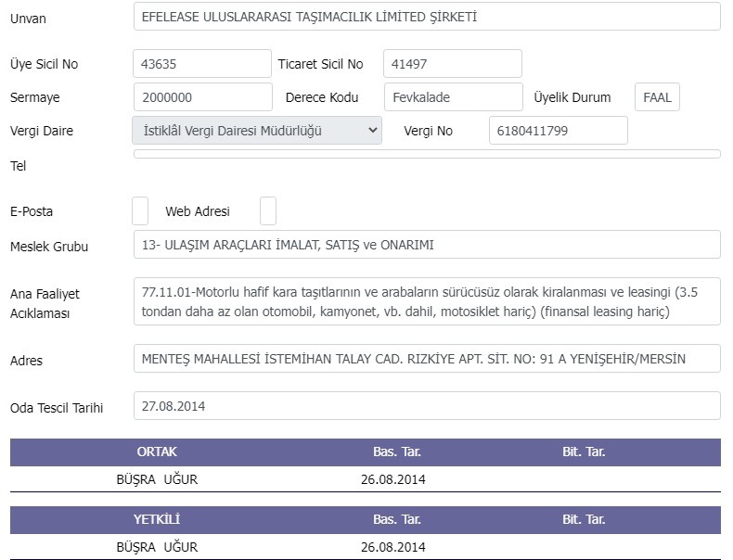Select the Üyelik Durum FAAL field
733x560 pixels.
[x=657, y=97]
